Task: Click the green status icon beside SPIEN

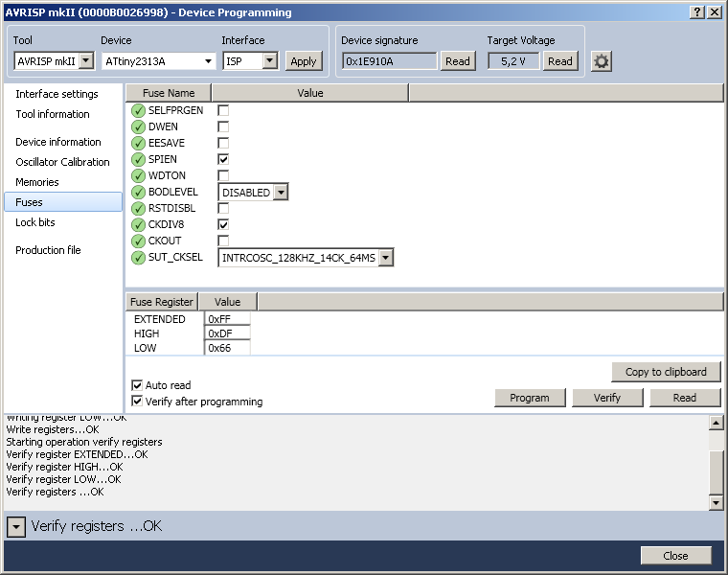Action: (138, 159)
